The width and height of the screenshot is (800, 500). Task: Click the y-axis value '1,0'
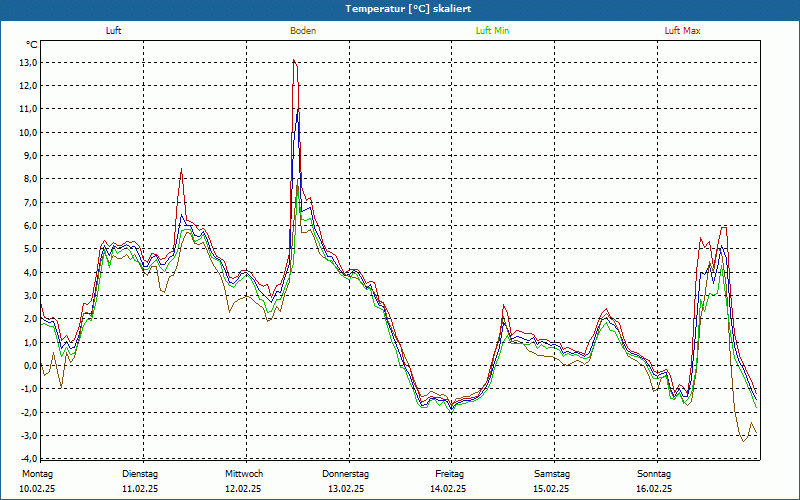(x=30, y=342)
